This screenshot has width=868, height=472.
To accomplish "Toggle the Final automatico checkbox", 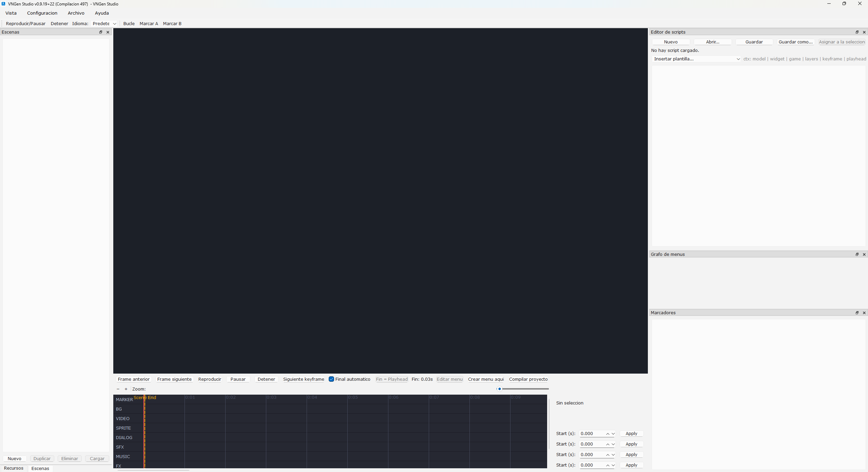I will 331,379.
